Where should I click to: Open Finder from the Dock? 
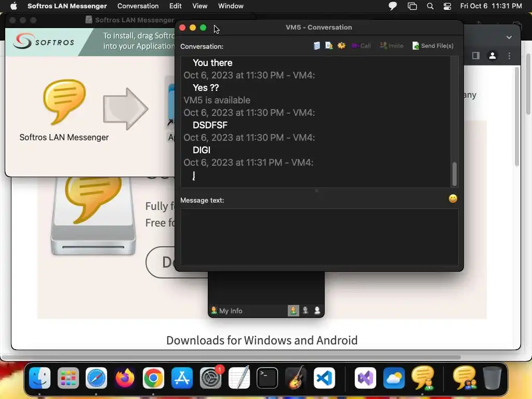(x=39, y=378)
